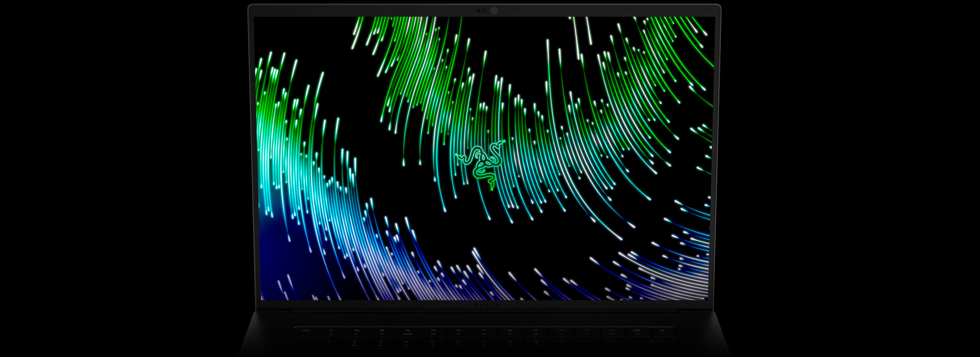This screenshot has width=980, height=357.
Task: Click the esc key
Action: tap(306, 331)
